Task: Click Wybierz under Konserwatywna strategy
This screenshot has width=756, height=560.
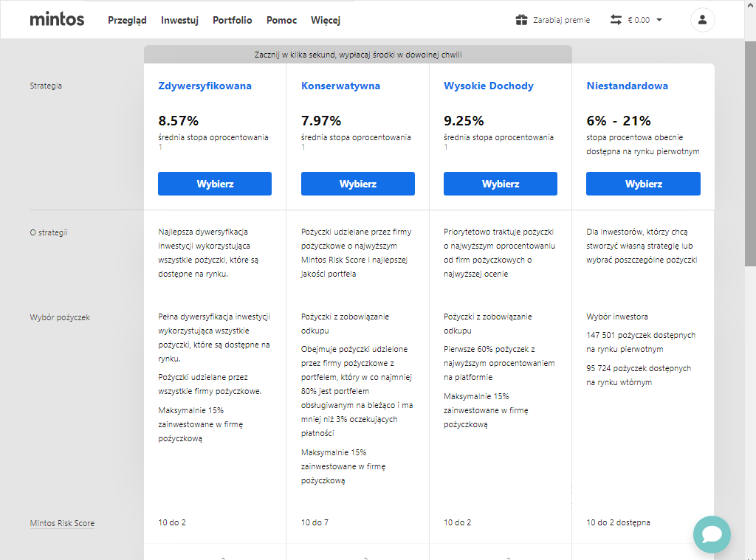Action: pyautogui.click(x=358, y=184)
